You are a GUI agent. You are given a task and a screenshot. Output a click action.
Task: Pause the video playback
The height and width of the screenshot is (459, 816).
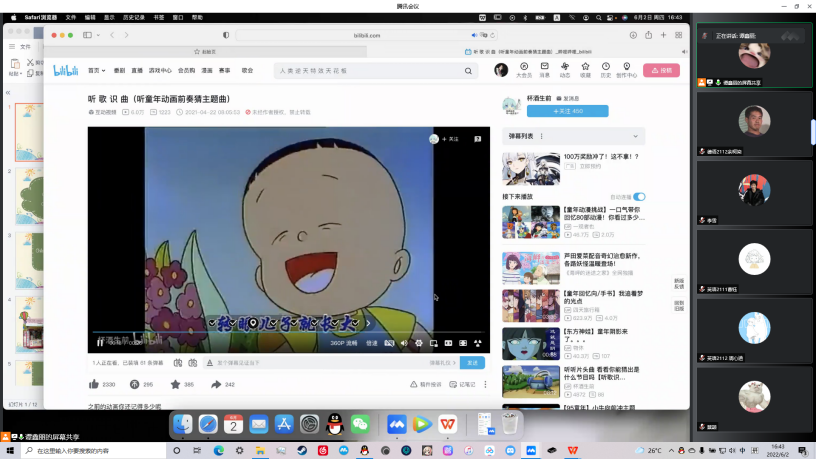coord(100,343)
